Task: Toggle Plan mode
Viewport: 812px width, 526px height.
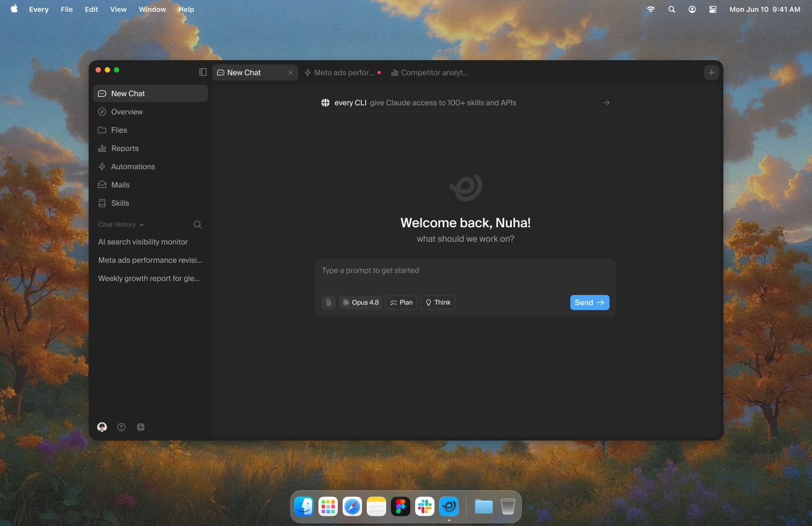Action: (x=401, y=302)
